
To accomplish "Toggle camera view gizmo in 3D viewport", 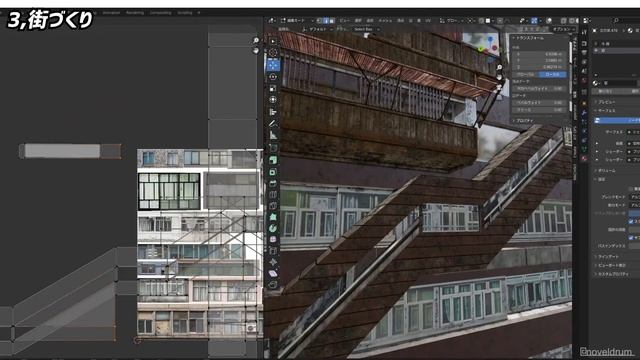I will [499, 87].
